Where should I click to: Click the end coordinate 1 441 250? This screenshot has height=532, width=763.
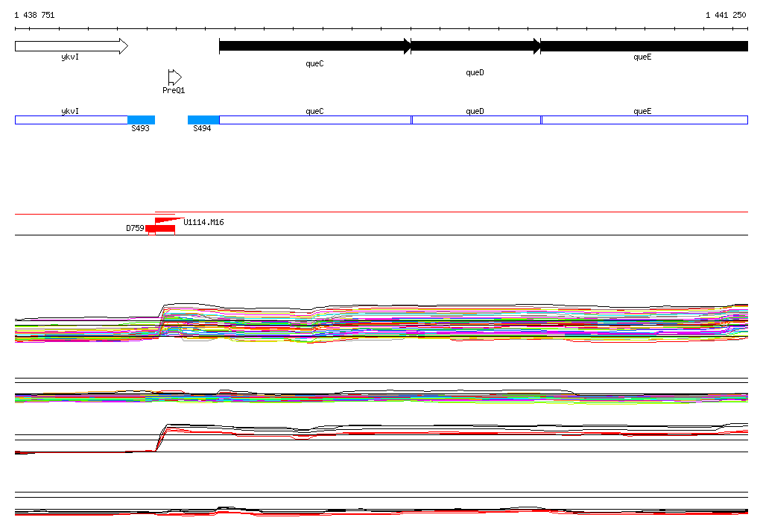pyautogui.click(x=726, y=15)
